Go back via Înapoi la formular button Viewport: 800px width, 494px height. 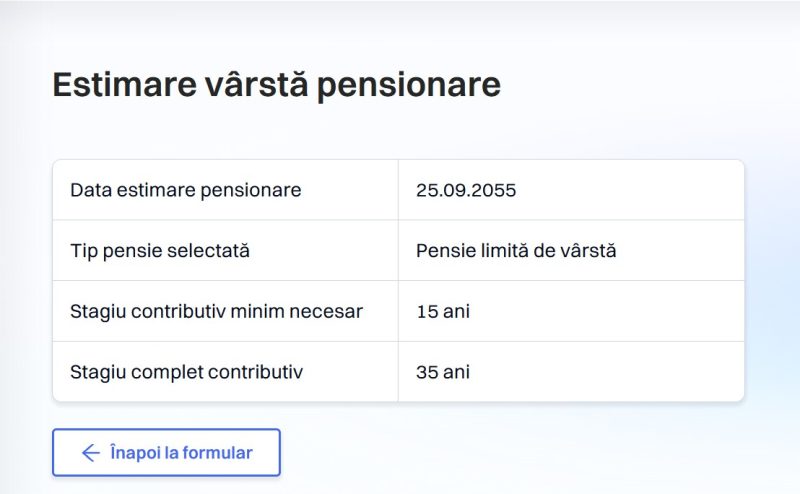tap(166, 453)
